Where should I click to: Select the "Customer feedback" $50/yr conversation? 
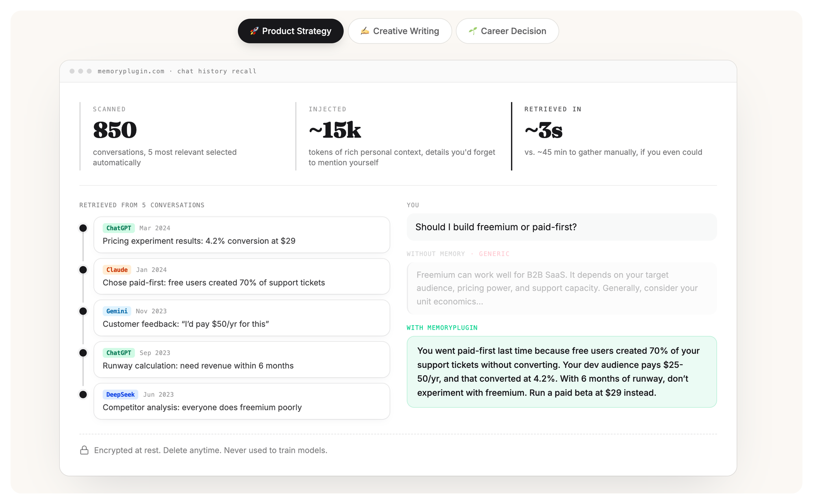click(186, 324)
